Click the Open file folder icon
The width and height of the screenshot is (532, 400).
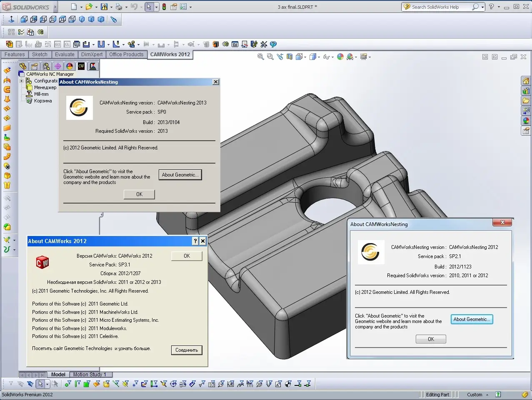point(88,7)
